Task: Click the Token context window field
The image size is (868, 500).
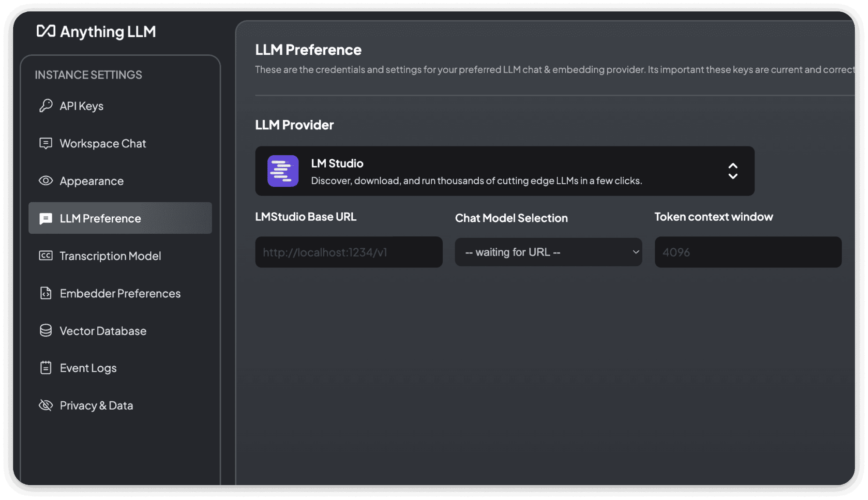Action: tap(747, 252)
